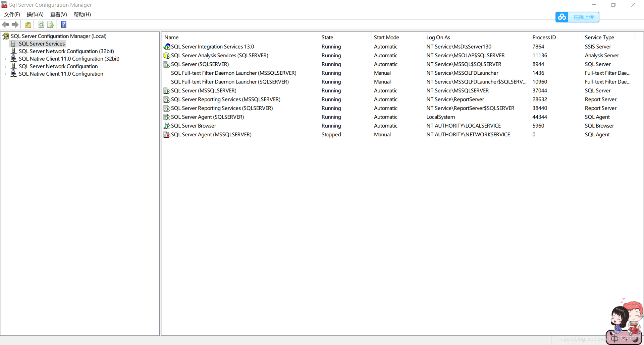The image size is (644, 345).
Task: Click the SQL Server Network Configuration tree icon
Action: click(13, 66)
